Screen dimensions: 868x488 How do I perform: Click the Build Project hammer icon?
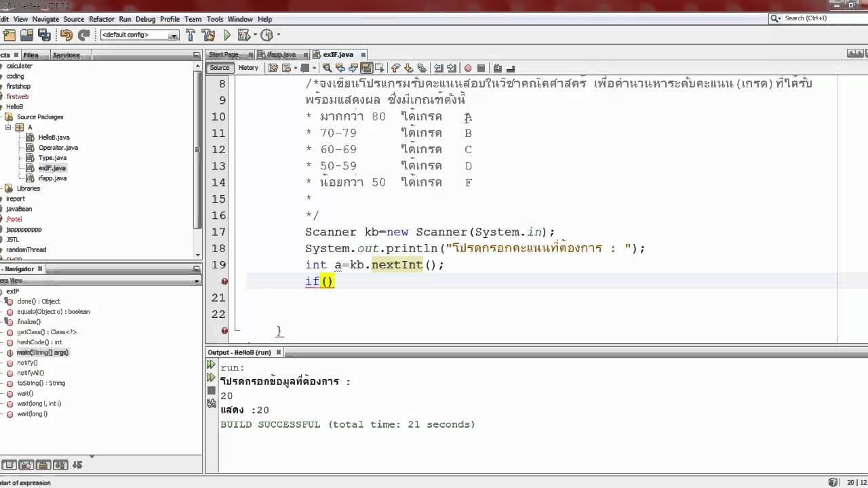pyautogui.click(x=191, y=35)
